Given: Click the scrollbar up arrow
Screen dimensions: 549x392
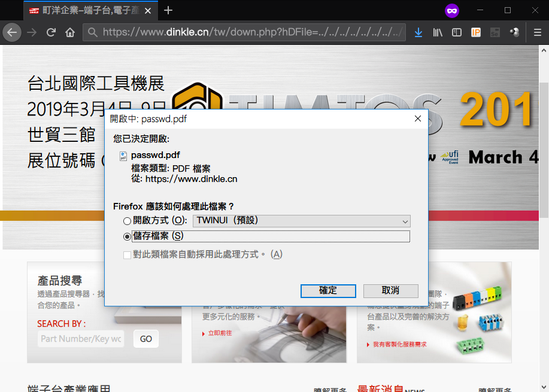Looking at the screenshot, I should coord(544,50).
